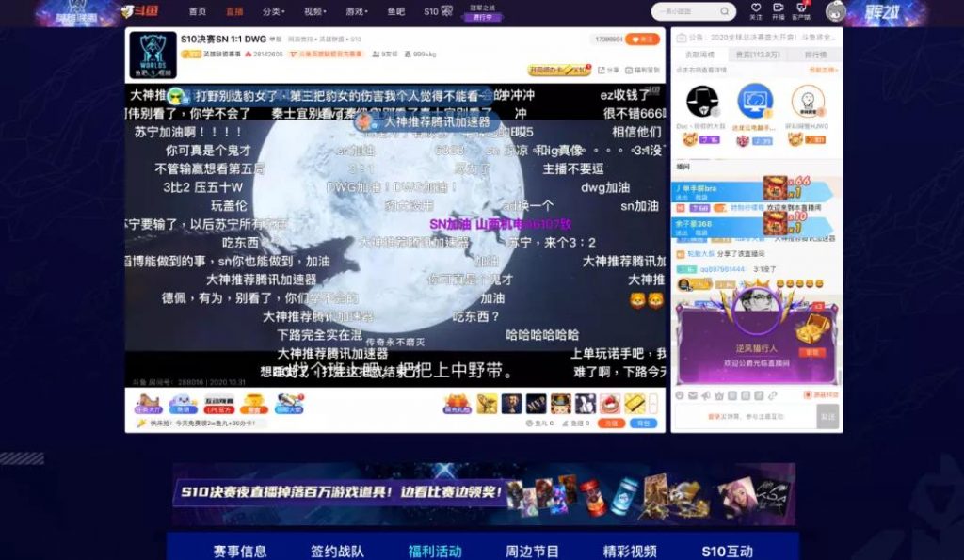Expand more gifts with the arrow button
This screenshot has height=560, width=964.
click(653, 404)
